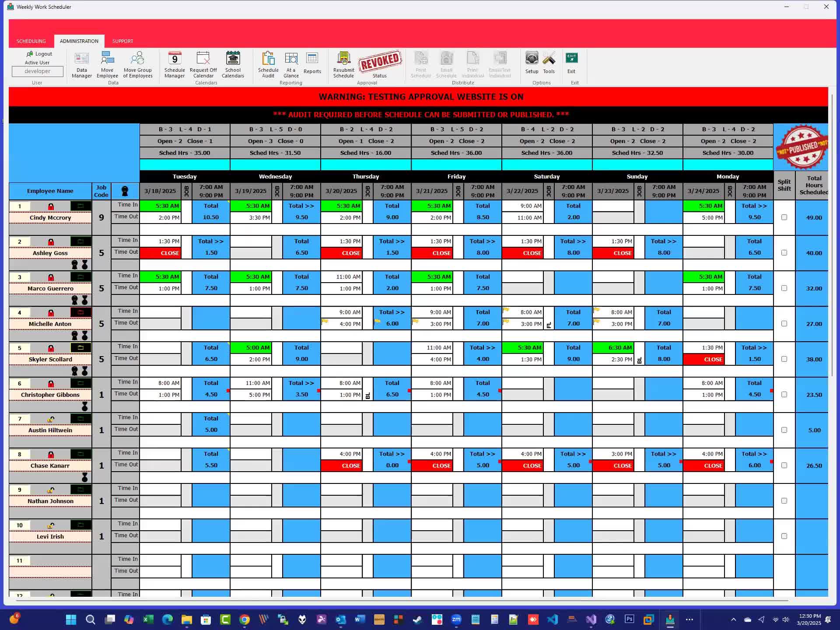Switch to the SUPPORT tab
Screen dimensions: 840x630
click(x=122, y=41)
